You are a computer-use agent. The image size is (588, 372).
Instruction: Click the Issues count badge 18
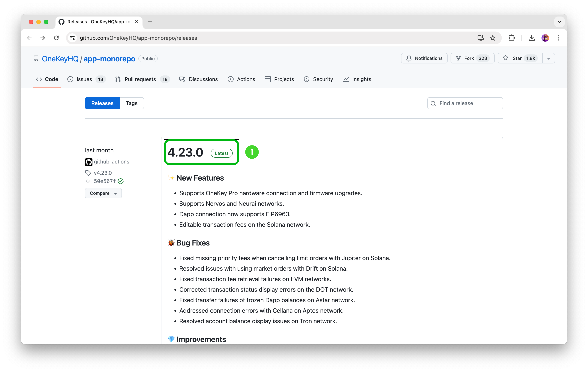coord(101,79)
